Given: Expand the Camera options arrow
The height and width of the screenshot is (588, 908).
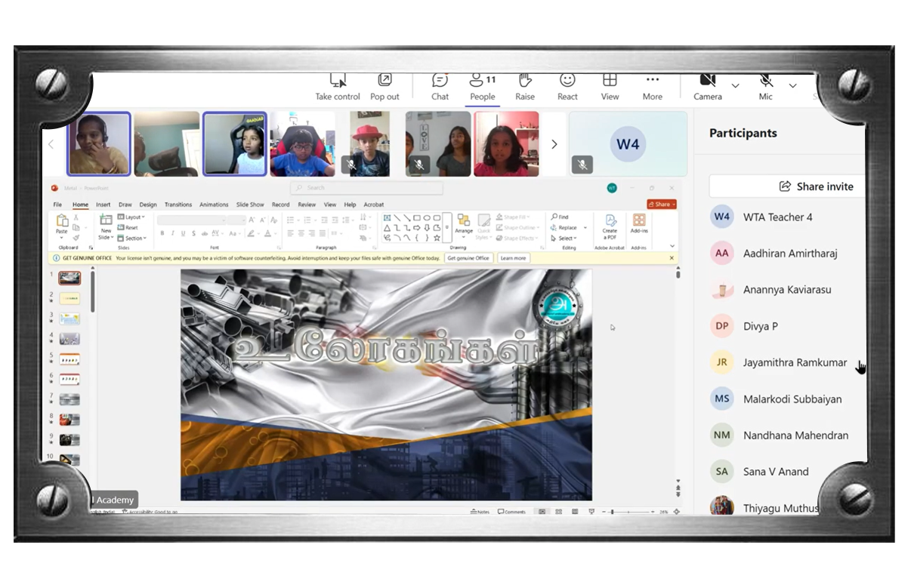Looking at the screenshot, I should [735, 85].
